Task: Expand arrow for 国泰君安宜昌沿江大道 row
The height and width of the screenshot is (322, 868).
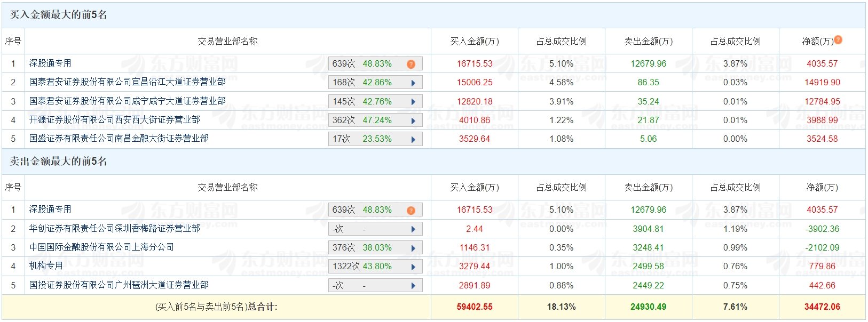Action: (x=413, y=83)
